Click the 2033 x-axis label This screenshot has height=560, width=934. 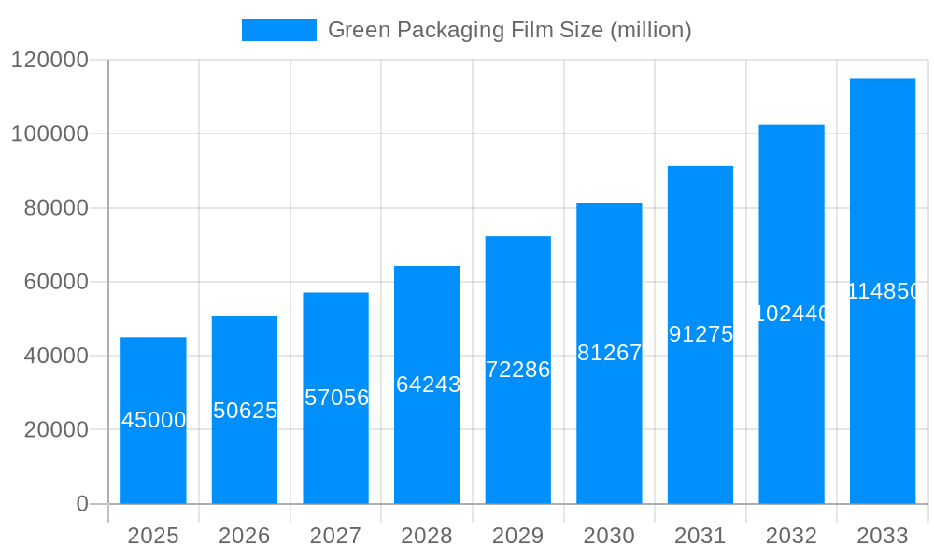point(882,536)
